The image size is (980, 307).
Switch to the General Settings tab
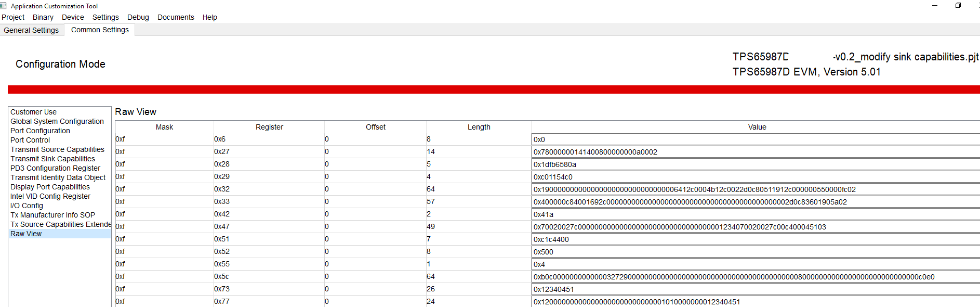31,30
